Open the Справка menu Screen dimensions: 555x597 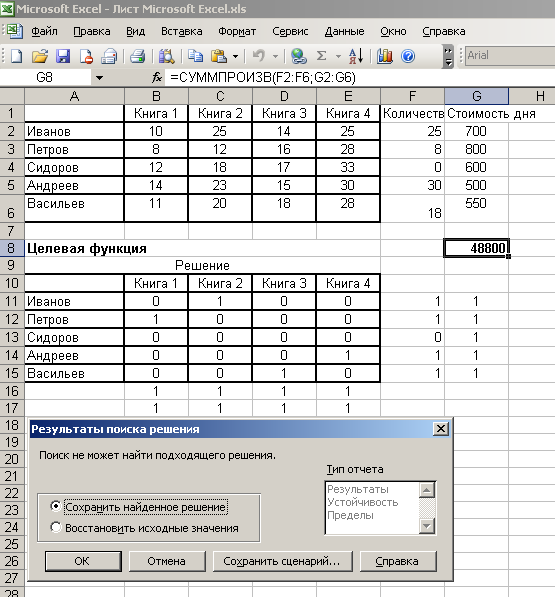(444, 31)
